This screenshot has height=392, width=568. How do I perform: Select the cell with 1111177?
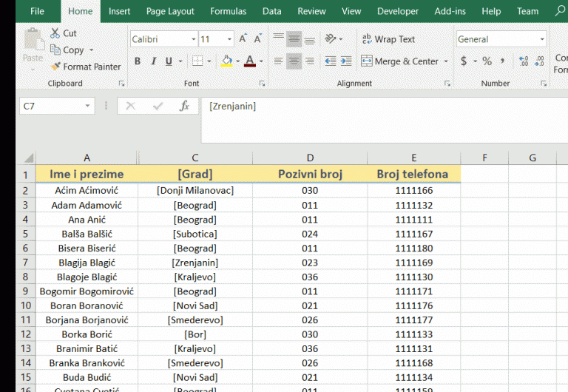(413, 320)
